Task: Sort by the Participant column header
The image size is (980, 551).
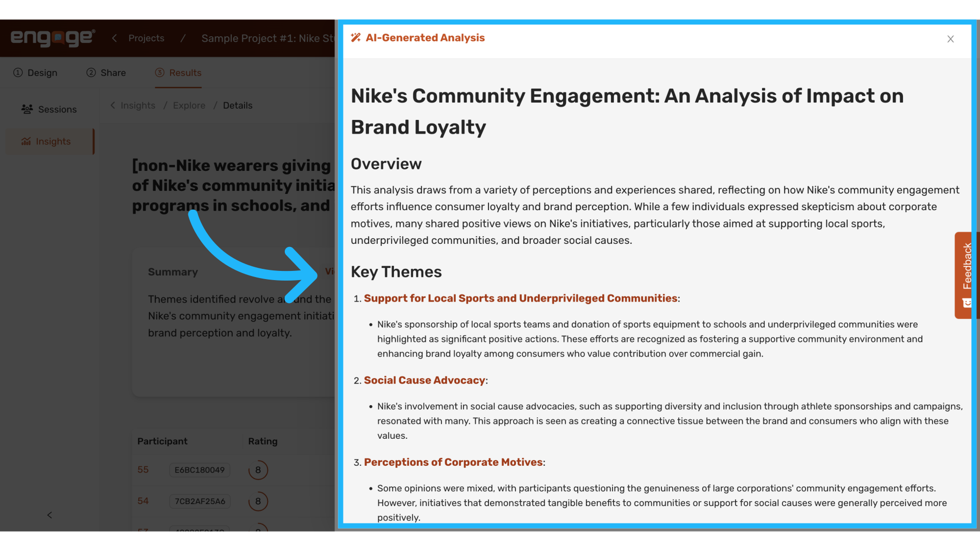Action: pyautogui.click(x=162, y=441)
